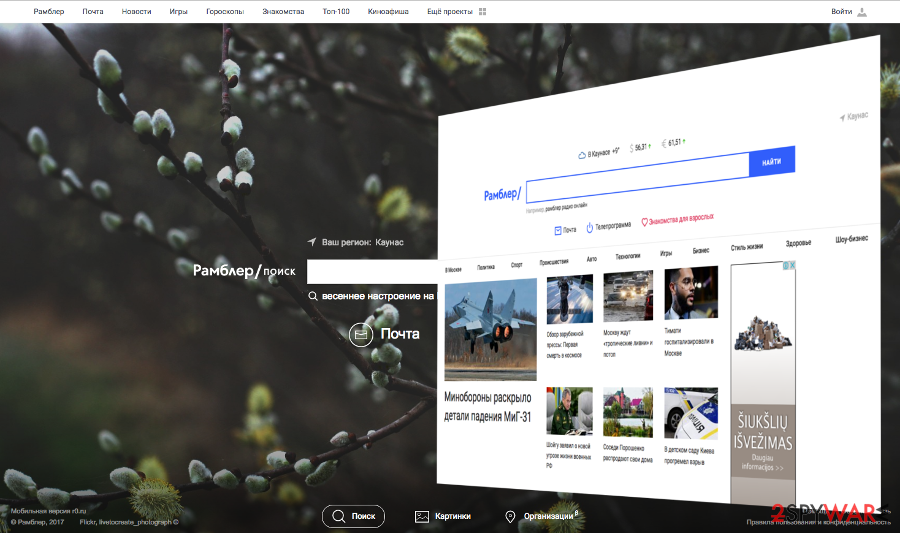Select the Здоровье news category tab
This screenshot has height=533, width=900.
(798, 243)
